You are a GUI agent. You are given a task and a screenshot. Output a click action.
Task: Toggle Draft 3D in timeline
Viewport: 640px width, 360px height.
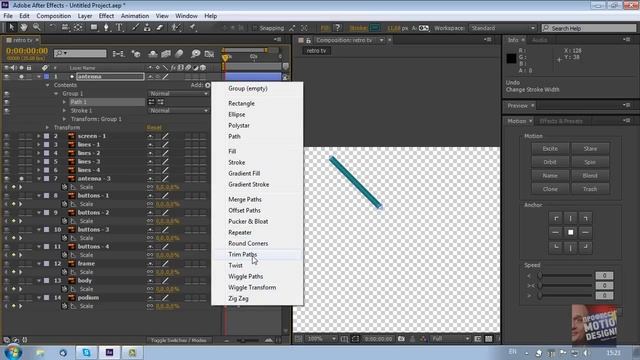coord(136,53)
